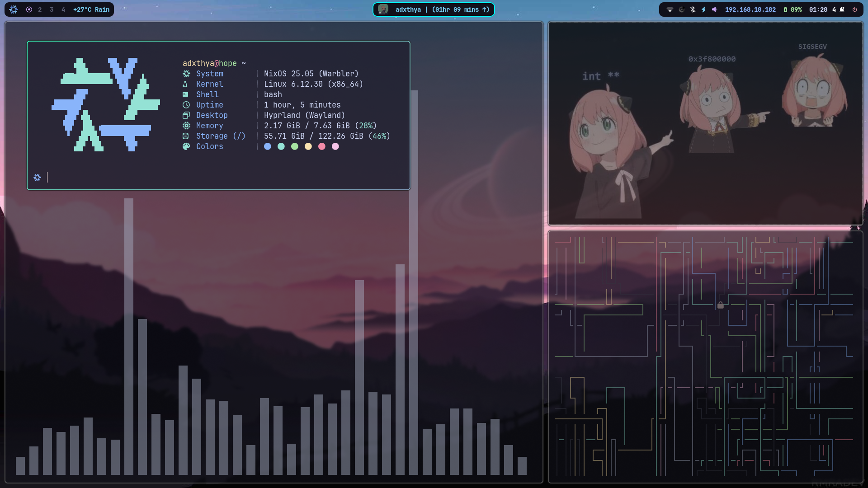Click the large NixOS ASCII logo
The height and width of the screenshot is (488, 868).
106,104
